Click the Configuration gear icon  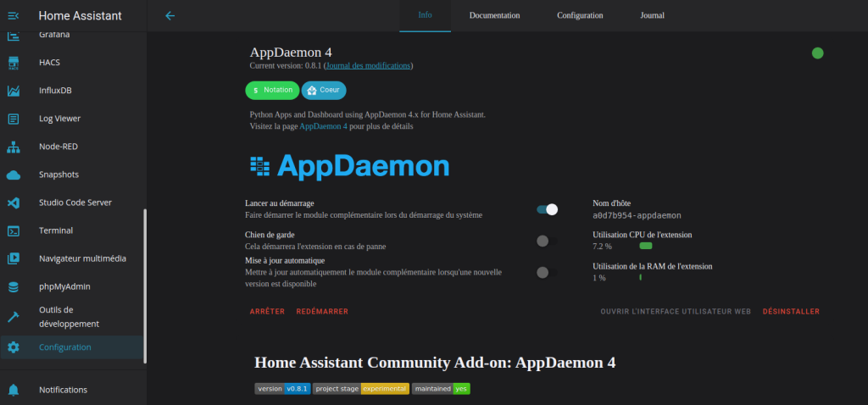(14, 347)
